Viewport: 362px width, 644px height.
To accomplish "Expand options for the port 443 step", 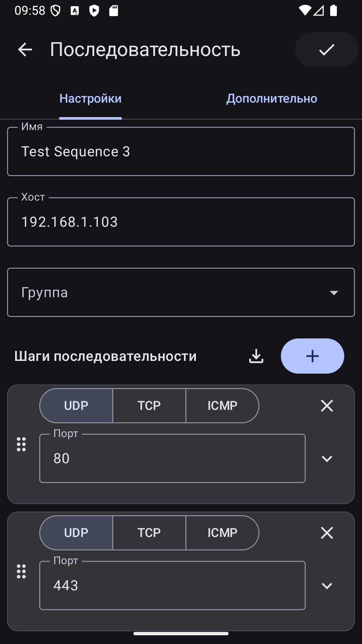I will coord(326,586).
